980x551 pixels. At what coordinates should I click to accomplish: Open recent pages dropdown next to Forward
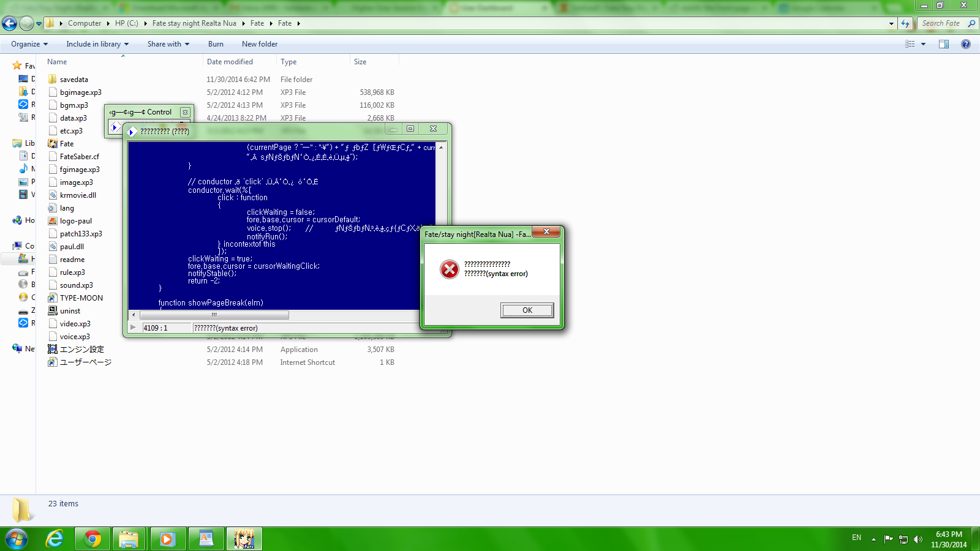[39, 23]
